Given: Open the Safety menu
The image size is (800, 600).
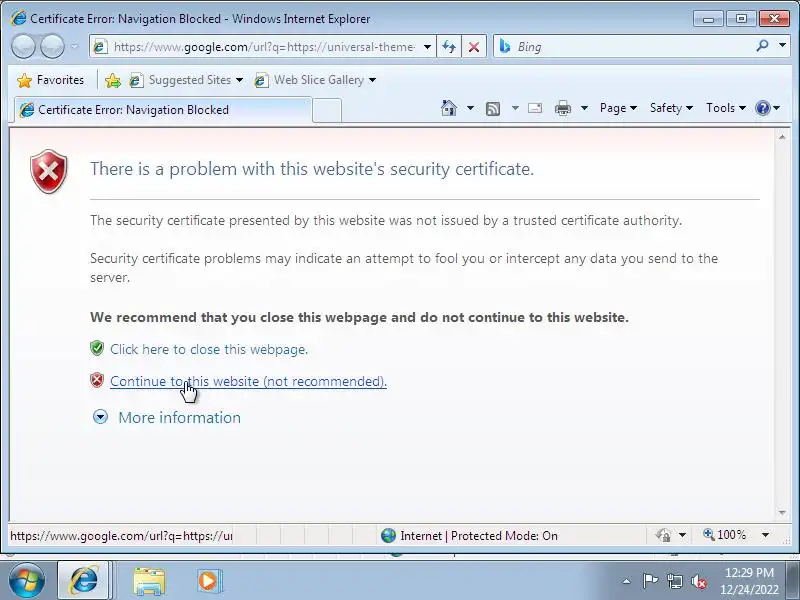Looking at the screenshot, I should point(671,108).
